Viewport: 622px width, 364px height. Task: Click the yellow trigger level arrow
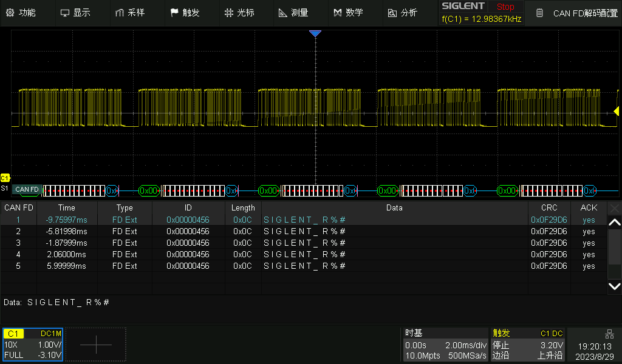tap(616, 112)
